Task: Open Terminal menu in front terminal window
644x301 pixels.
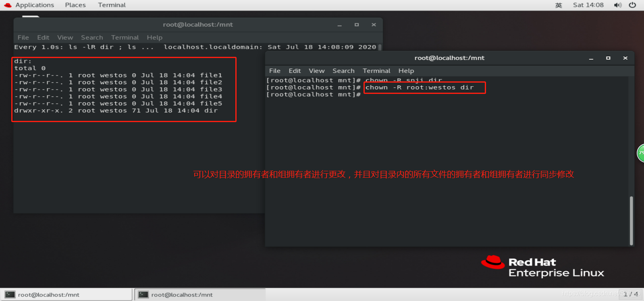Action: [x=376, y=71]
